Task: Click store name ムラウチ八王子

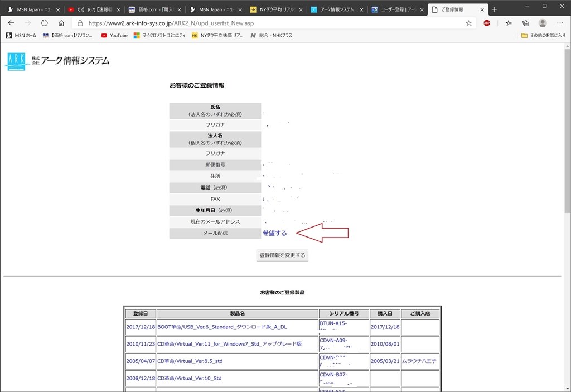Action: [419, 361]
